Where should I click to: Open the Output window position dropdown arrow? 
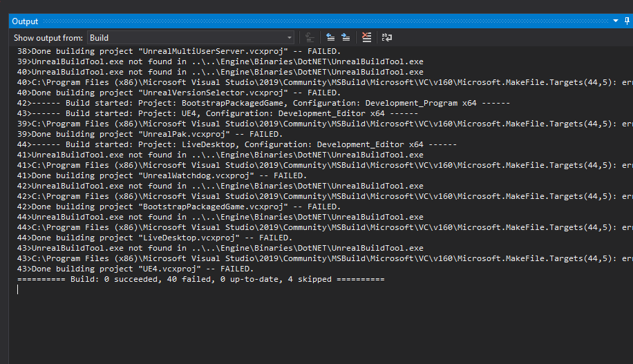click(x=616, y=21)
